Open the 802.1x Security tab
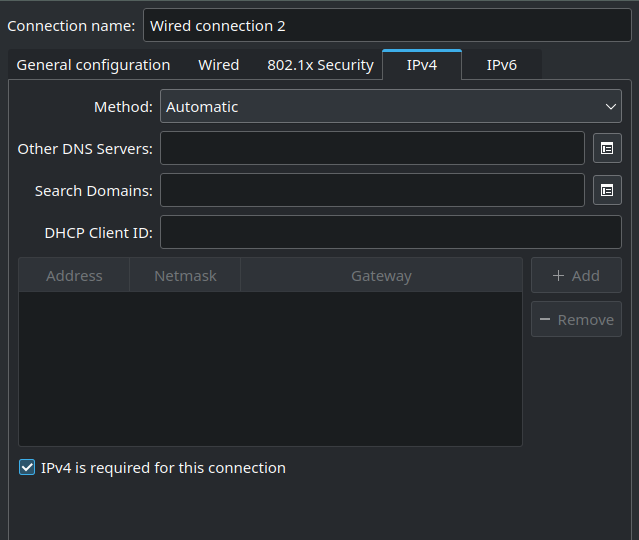The width and height of the screenshot is (639, 540). 320,65
